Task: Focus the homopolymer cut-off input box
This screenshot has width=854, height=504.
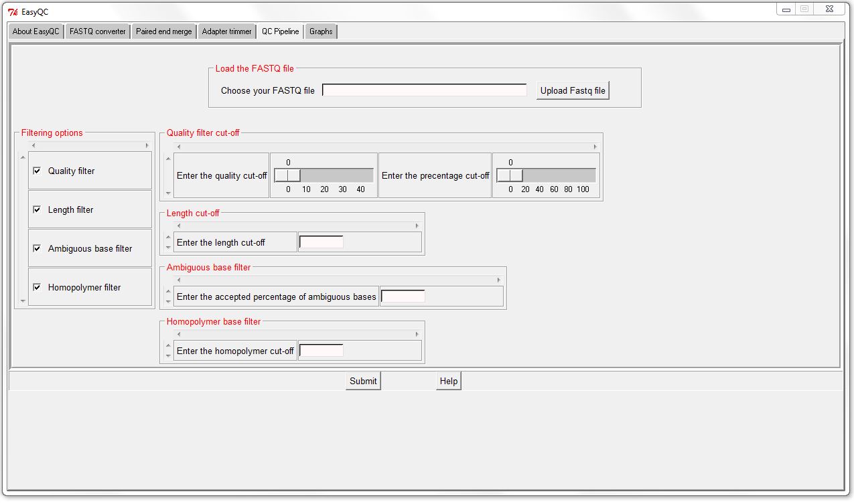Action: [322, 351]
